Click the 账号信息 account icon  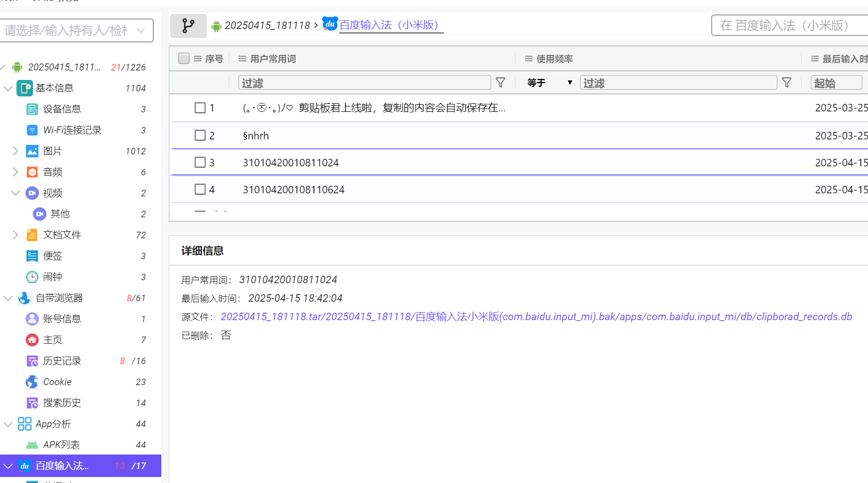[32, 319]
